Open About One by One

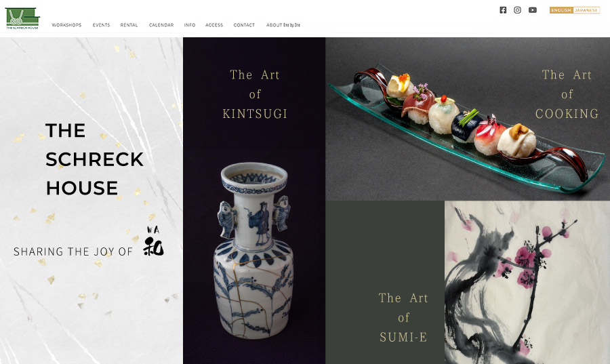[283, 25]
